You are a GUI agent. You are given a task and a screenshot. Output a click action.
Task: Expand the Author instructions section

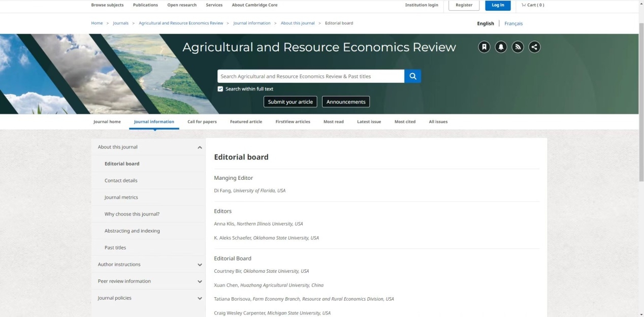tap(200, 265)
